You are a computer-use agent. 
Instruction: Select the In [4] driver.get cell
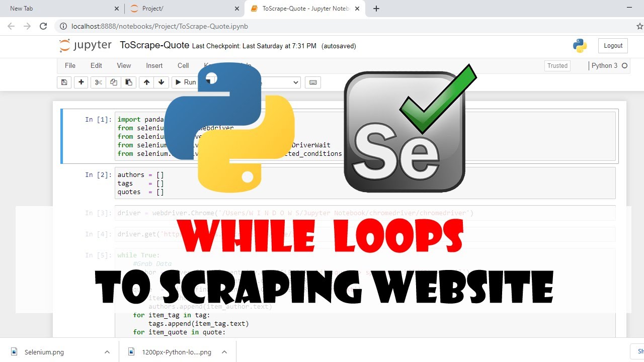click(365, 234)
